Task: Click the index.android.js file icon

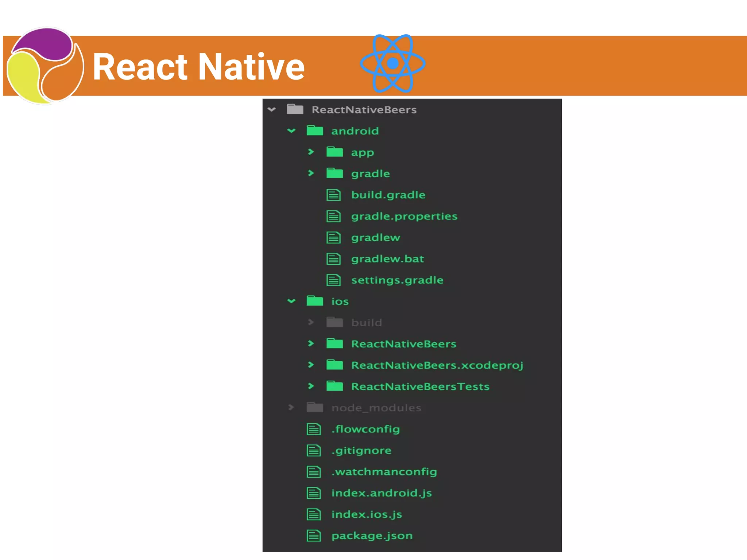Action: 314,493
